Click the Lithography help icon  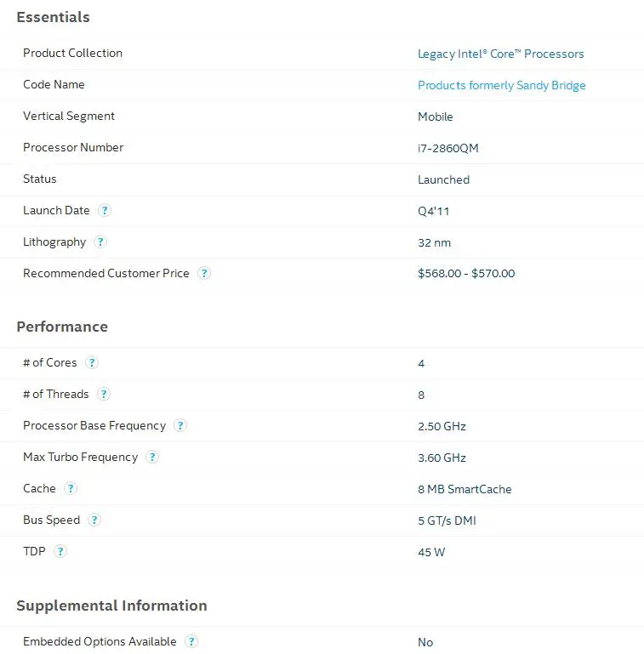pos(100,242)
